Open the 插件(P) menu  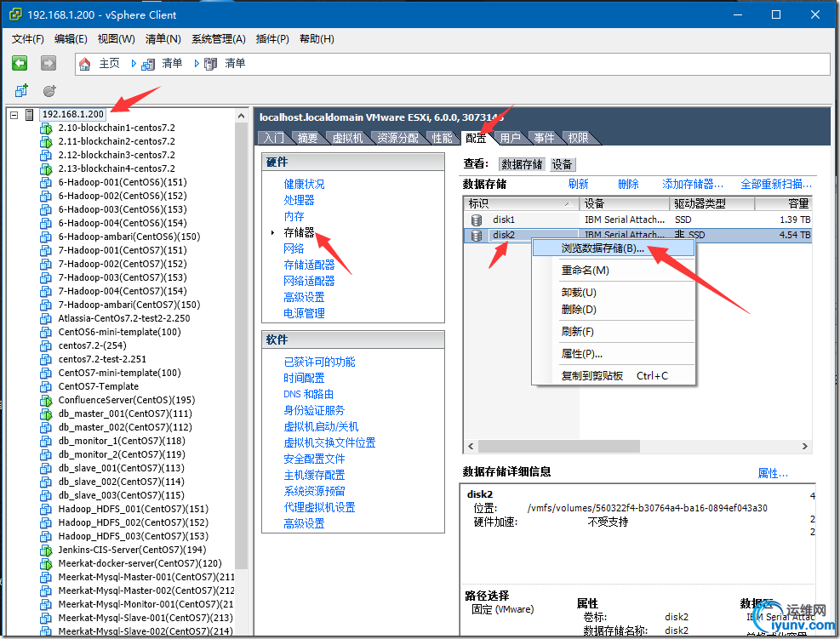click(272, 39)
